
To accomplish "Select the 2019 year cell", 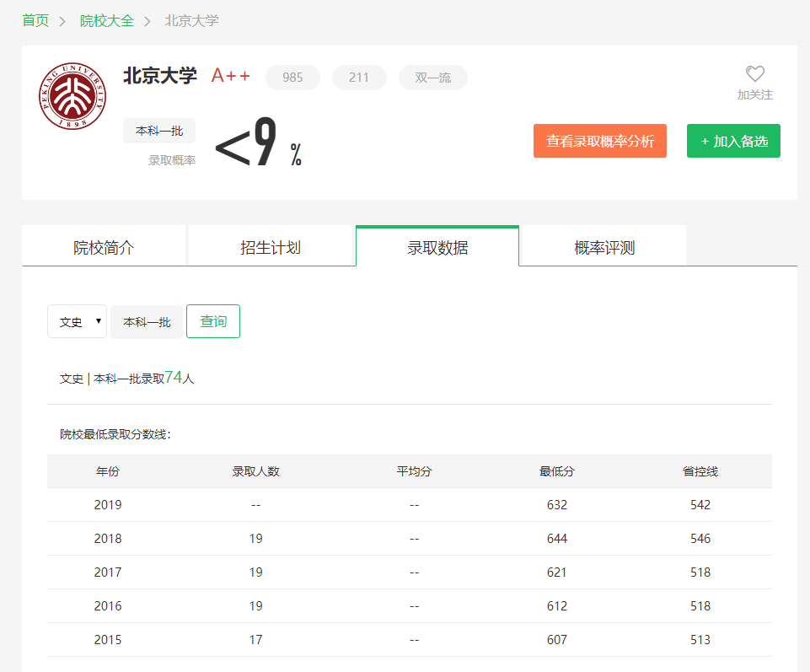I will click(107, 505).
